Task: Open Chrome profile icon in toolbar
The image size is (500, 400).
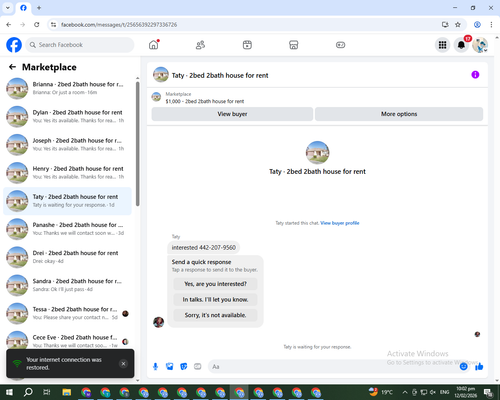Action: coord(477,25)
